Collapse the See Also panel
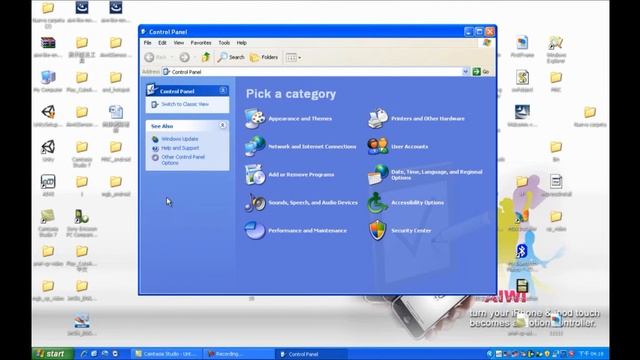 point(223,125)
